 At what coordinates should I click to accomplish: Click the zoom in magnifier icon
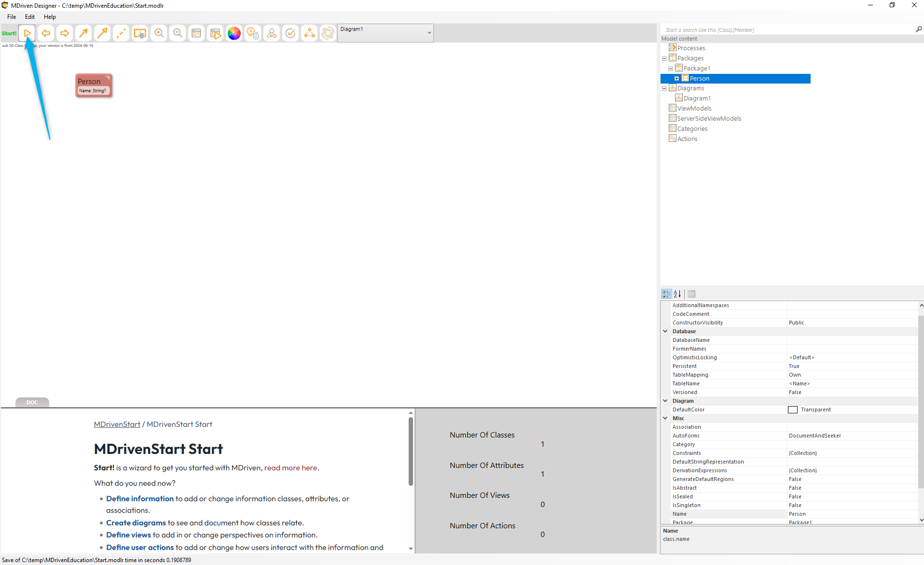[159, 33]
